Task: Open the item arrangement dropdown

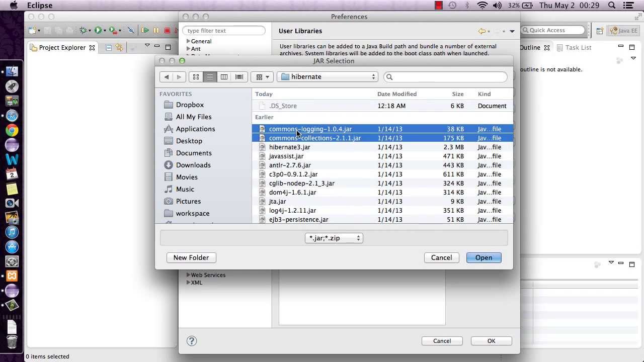Action: [x=262, y=77]
